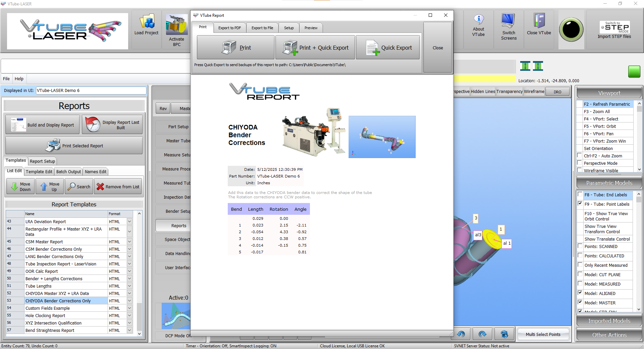Toggle Model: MASTER checkbox

pyautogui.click(x=580, y=302)
